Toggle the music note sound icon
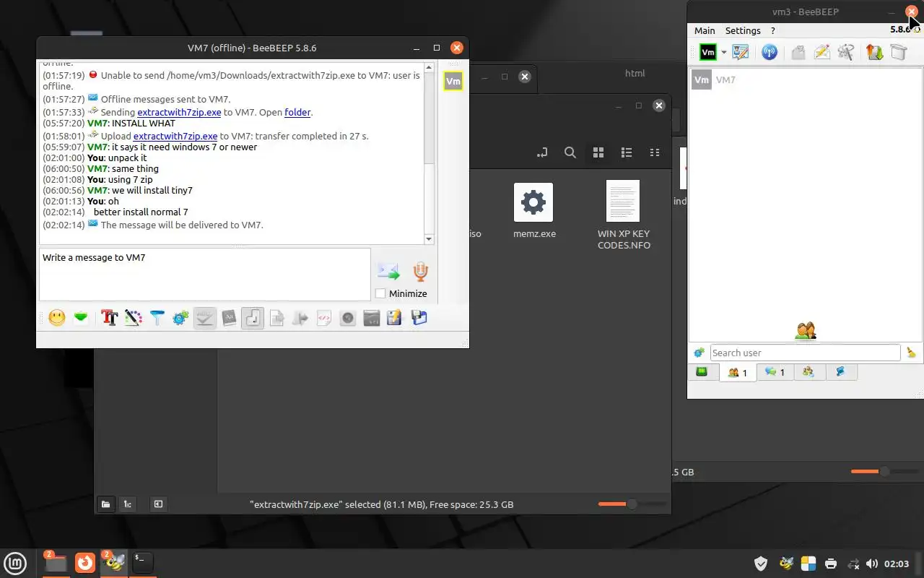 tap(253, 317)
